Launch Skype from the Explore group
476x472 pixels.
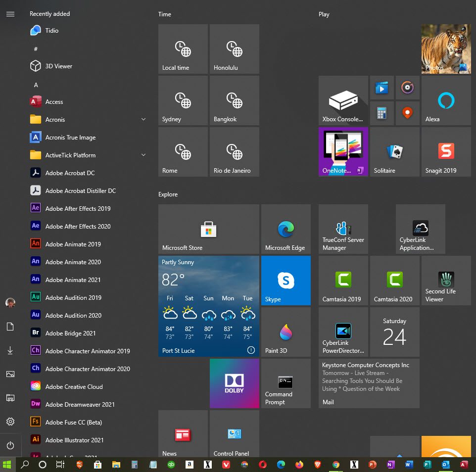[x=286, y=281]
